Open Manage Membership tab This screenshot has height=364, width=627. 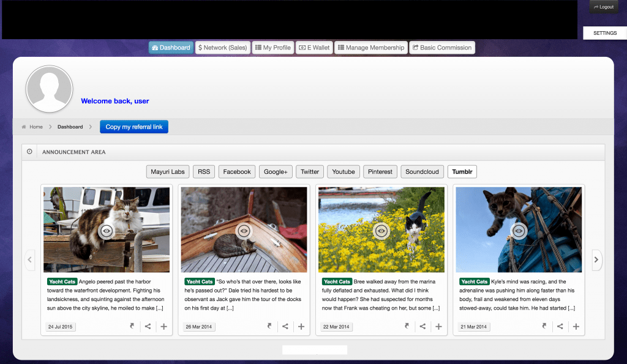coord(371,48)
